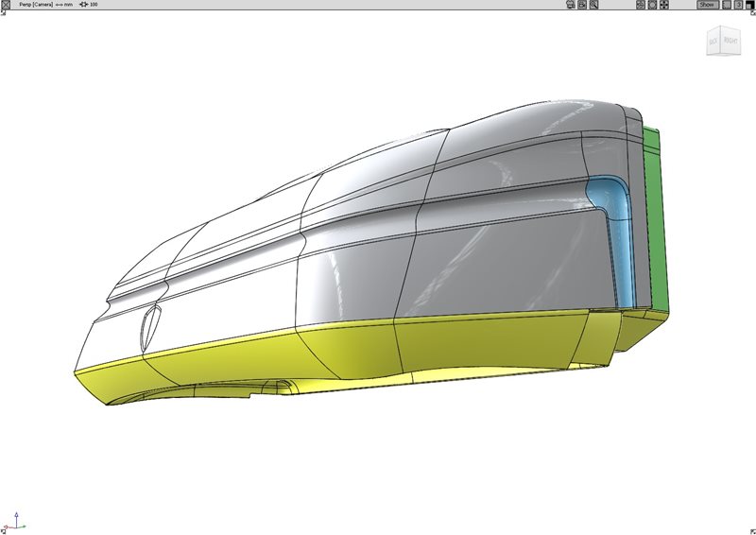
Task: Toggle viewport maximize square at top-right corner
Action: click(x=750, y=5)
